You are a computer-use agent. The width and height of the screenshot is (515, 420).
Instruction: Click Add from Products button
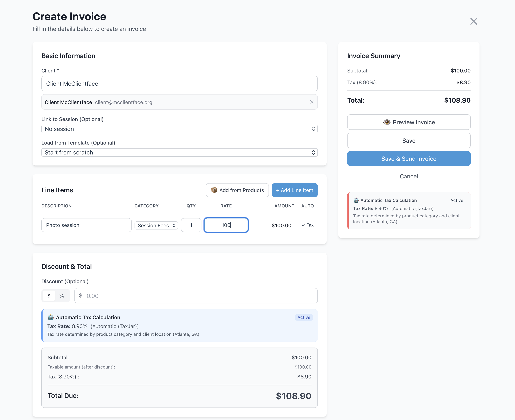237,190
